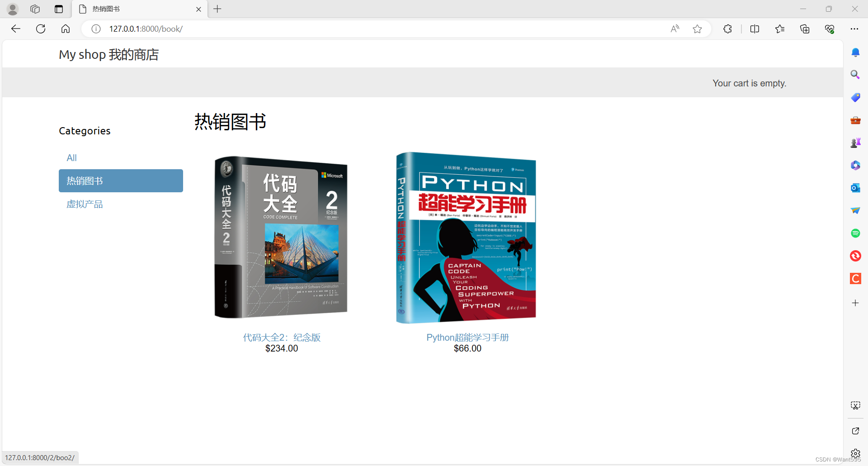
Task: Click My shop 我的商店 header link
Action: (109, 54)
